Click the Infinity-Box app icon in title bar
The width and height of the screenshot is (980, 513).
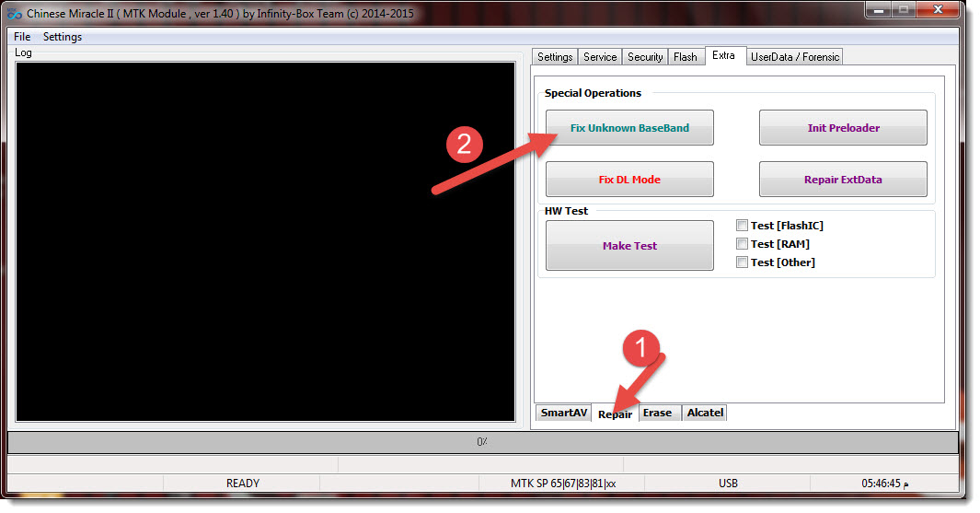(15, 13)
